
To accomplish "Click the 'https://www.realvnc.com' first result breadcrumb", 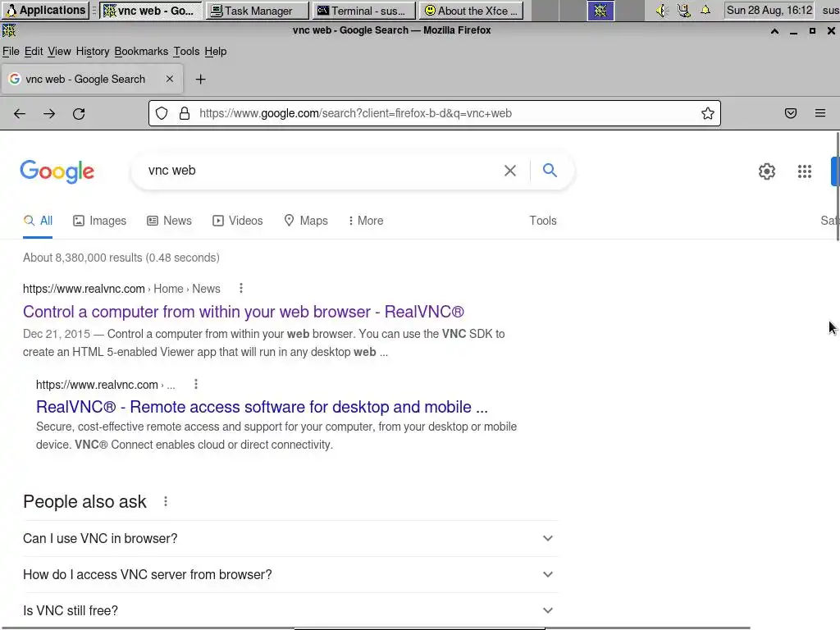I will click(84, 289).
